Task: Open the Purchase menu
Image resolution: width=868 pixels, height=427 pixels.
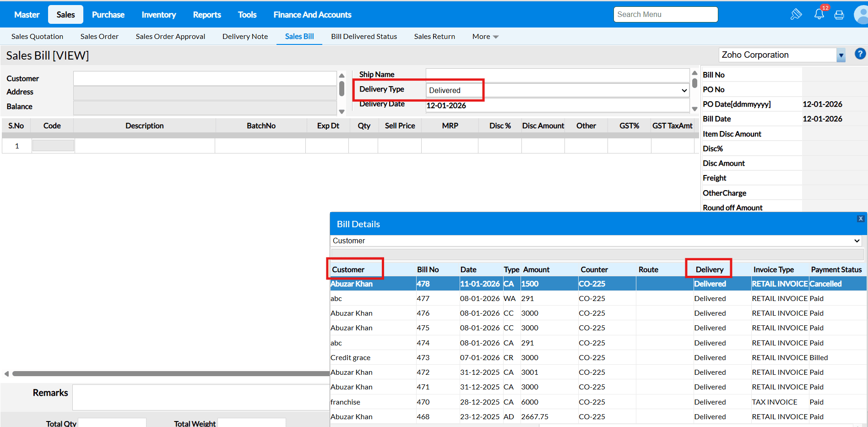Action: [108, 15]
